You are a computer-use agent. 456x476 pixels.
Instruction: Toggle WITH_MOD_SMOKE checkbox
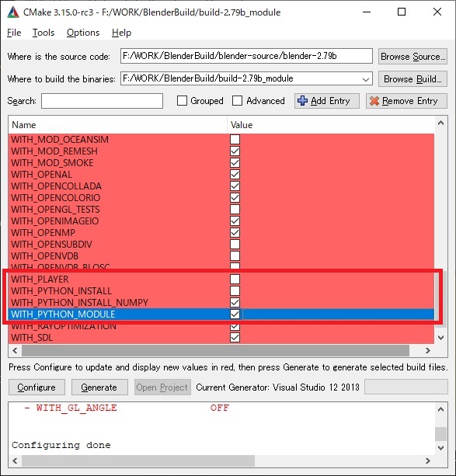coord(235,163)
